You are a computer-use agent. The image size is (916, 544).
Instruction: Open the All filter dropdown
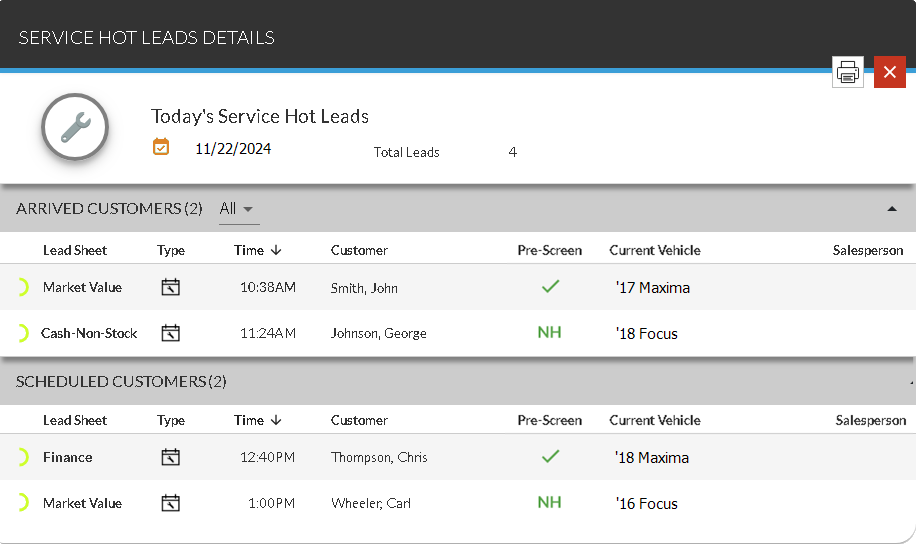point(237,209)
